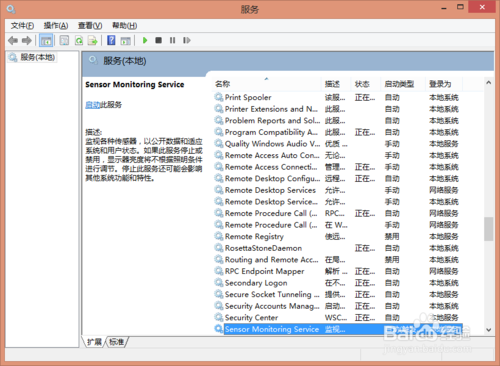The image size is (500, 366).
Task: Open the blue Help toolbar icon
Action: click(x=111, y=40)
